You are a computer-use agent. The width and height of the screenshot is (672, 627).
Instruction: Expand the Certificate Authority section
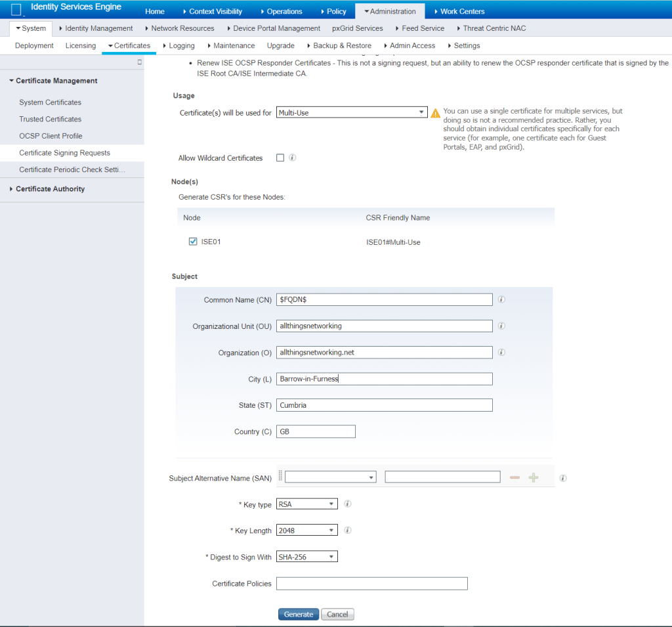click(11, 188)
